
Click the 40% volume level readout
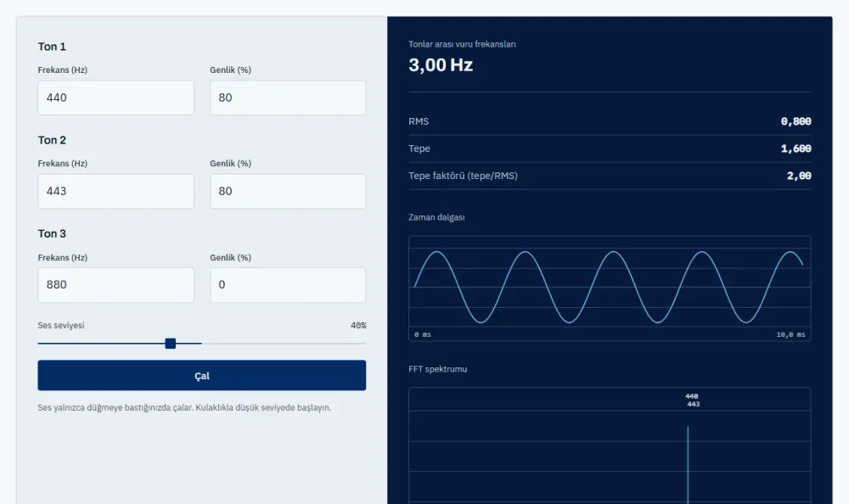point(358,325)
